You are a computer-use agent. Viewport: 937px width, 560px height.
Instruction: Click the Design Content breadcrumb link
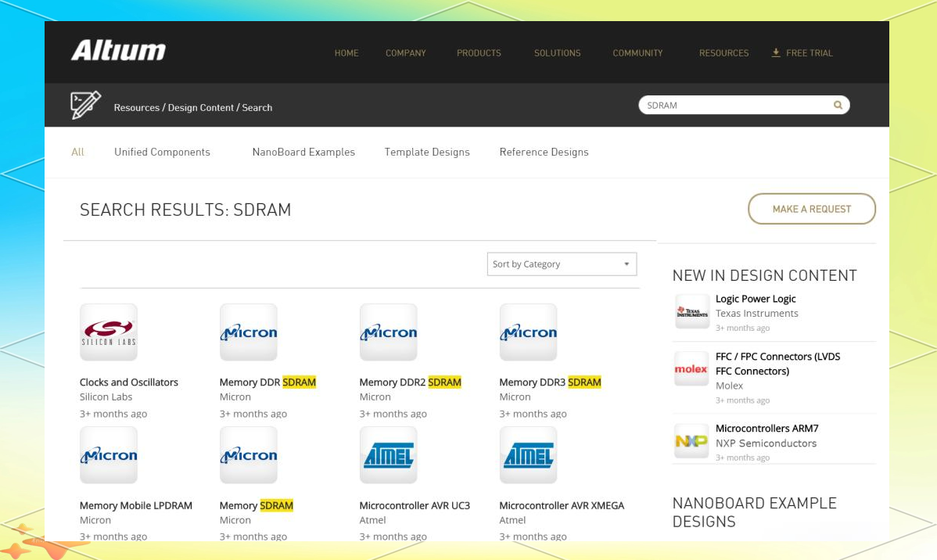pos(201,108)
